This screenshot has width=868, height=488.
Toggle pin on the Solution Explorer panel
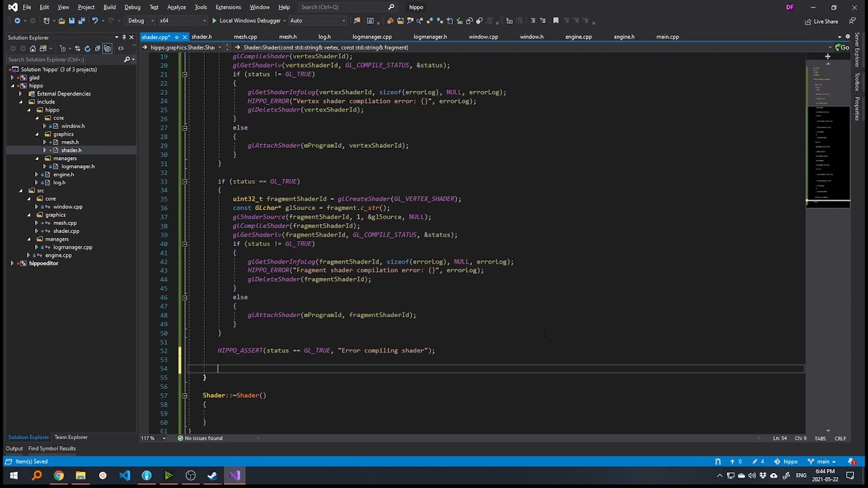tap(124, 37)
